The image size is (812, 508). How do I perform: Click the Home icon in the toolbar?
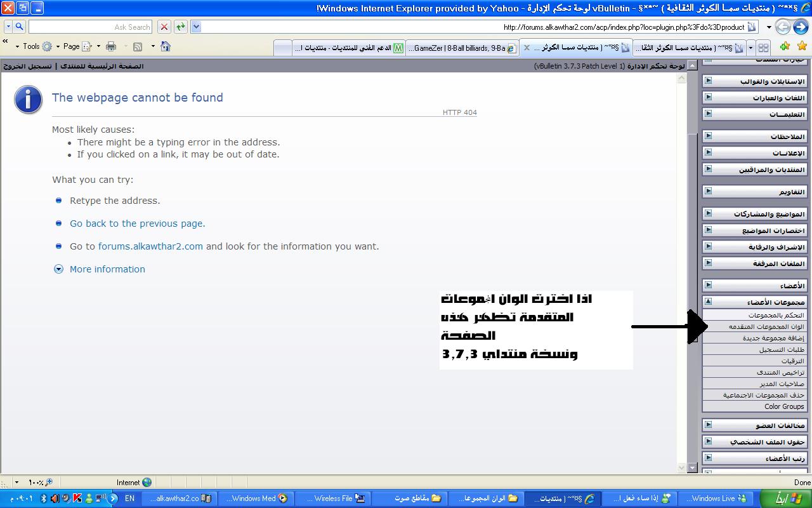(x=166, y=46)
